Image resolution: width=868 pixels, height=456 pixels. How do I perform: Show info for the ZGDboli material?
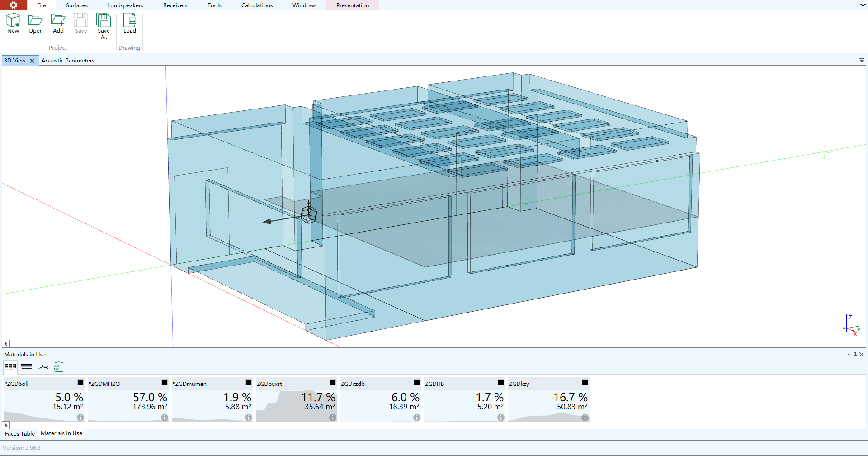pyautogui.click(x=80, y=418)
